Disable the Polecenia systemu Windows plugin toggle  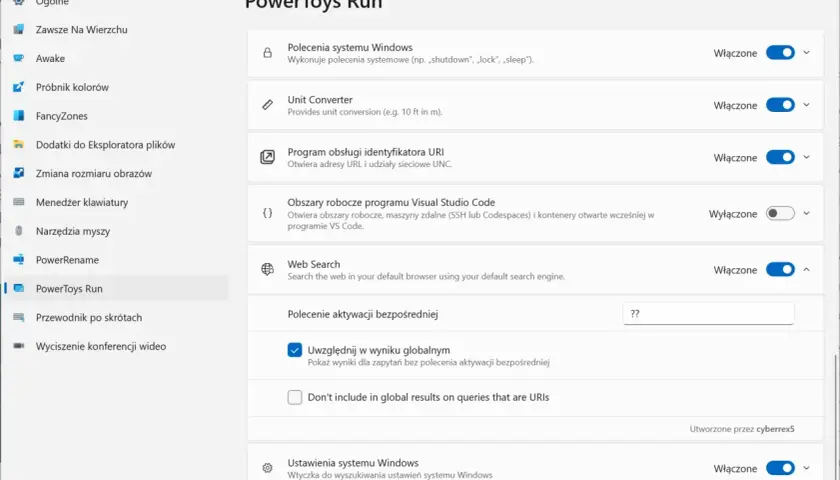tap(780, 52)
